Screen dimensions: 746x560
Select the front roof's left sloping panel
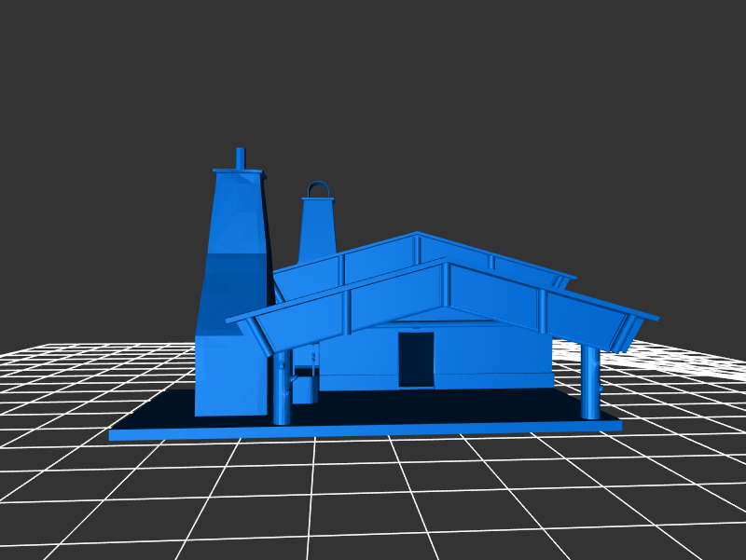(354, 306)
